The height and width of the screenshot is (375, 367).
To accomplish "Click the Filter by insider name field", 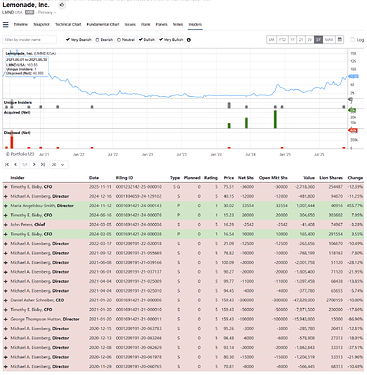I will (x=30, y=40).
